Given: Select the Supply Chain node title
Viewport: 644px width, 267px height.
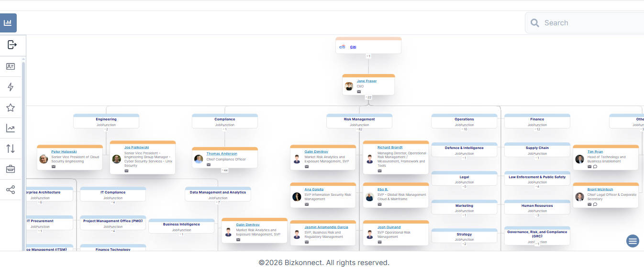Looking at the screenshot, I should coord(537,148).
